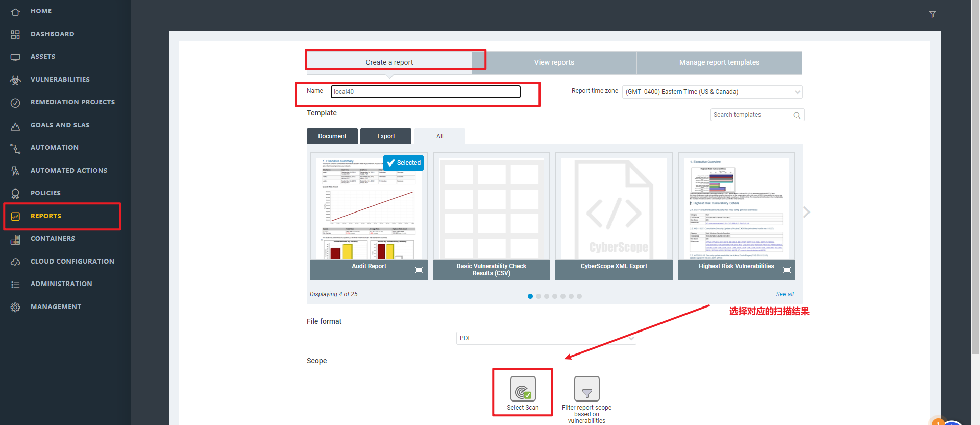Viewport: 980px width, 425px height.
Task: Switch to Create a report tab
Action: 389,62
